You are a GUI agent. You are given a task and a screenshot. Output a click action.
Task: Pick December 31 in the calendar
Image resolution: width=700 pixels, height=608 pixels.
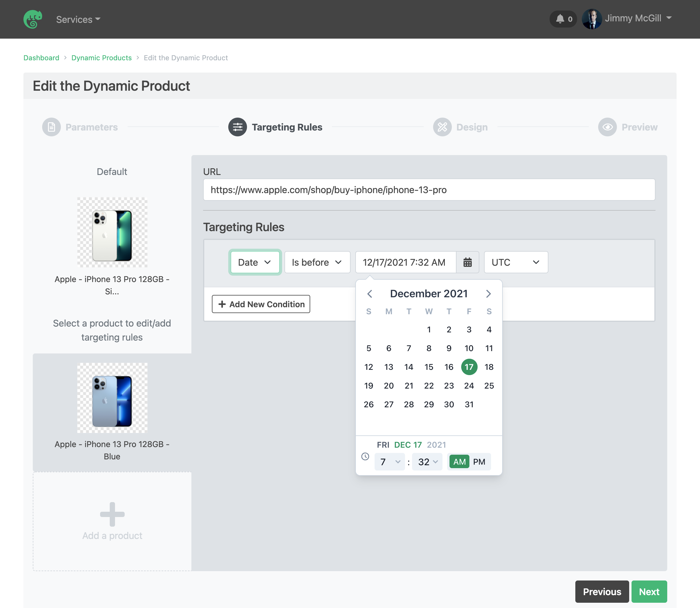(469, 404)
